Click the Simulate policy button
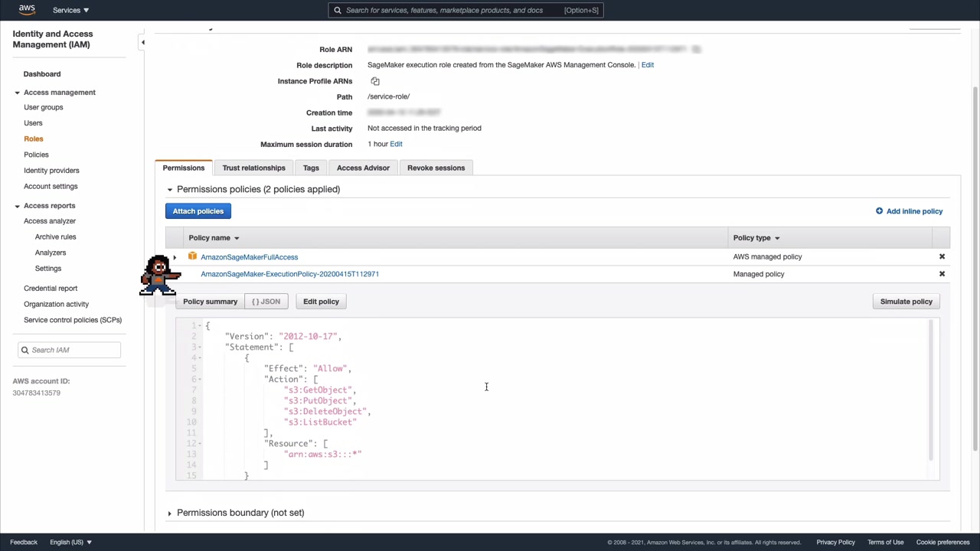This screenshot has width=980, height=551. point(906,302)
